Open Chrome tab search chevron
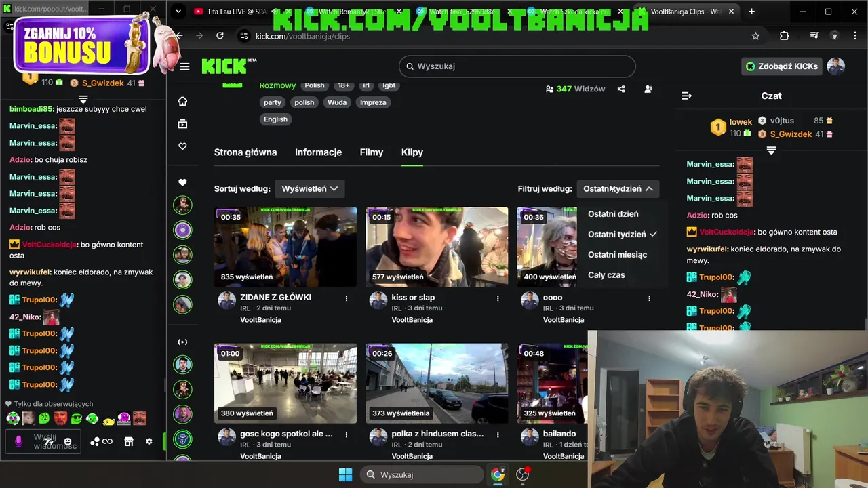 point(178,12)
